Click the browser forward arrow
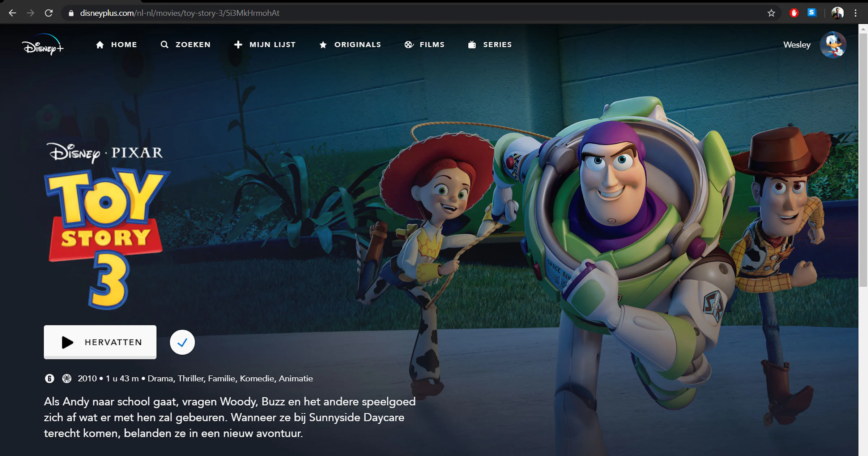The width and height of the screenshot is (868, 456). click(x=31, y=13)
